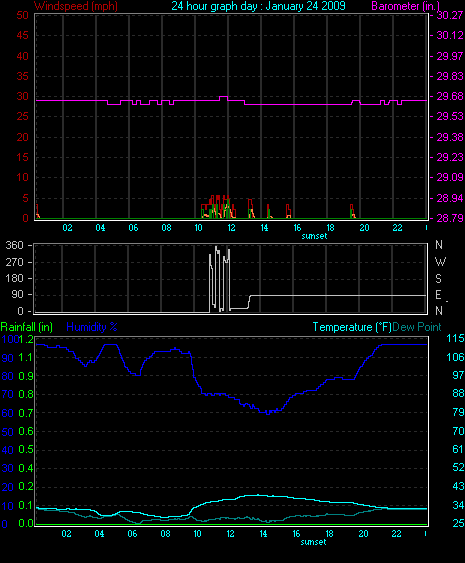Select the Temperature (°F) legend label

point(352,327)
